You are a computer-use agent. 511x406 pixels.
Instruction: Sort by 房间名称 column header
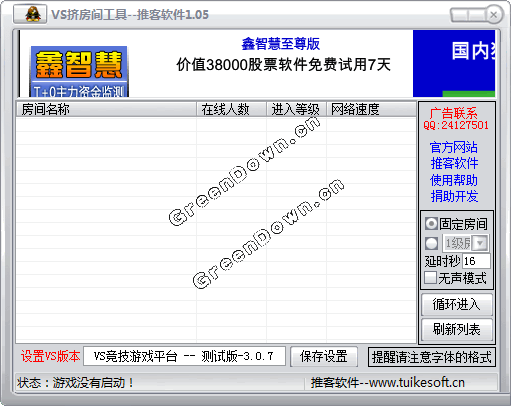[106, 109]
